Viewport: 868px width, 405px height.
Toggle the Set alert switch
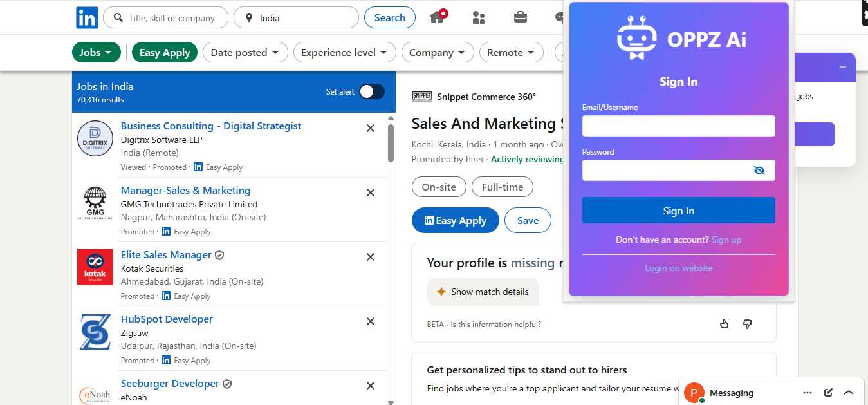[x=372, y=91]
